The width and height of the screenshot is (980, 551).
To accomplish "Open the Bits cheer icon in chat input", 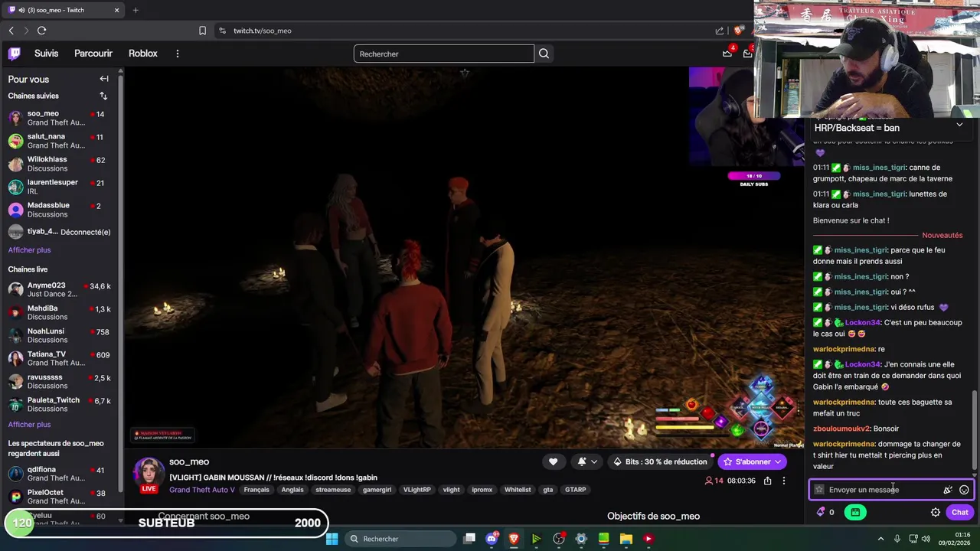I will pyautogui.click(x=948, y=490).
